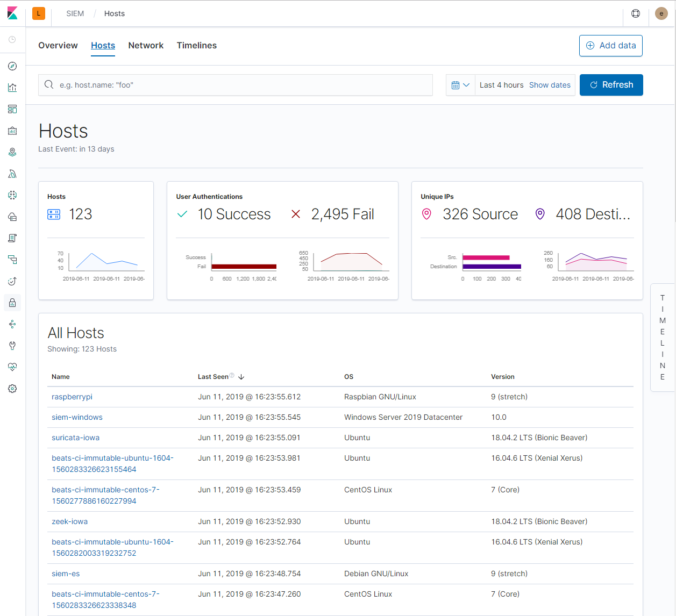Expand the Timeline flyout on the right
676x616 pixels.
click(x=663, y=336)
